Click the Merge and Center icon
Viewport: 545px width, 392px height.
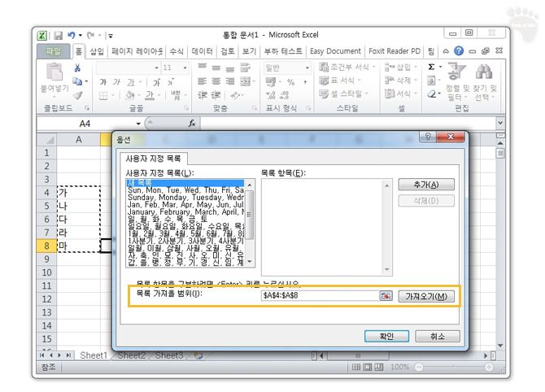pyautogui.click(x=246, y=81)
